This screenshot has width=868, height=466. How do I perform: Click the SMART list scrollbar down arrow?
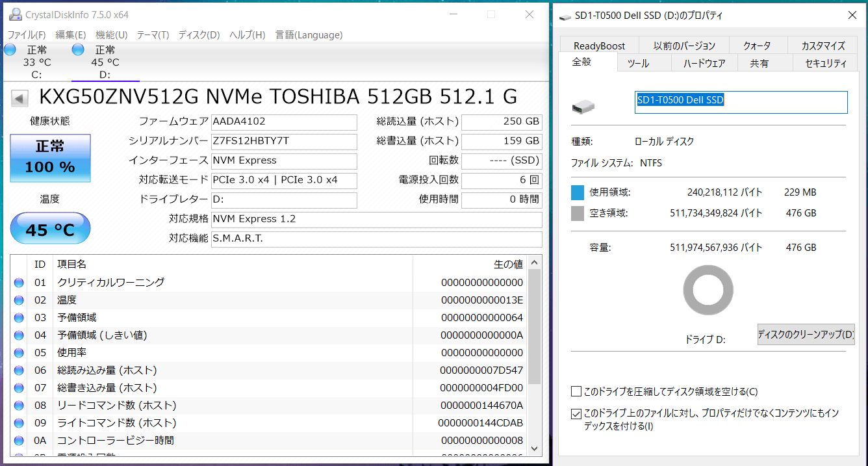point(535,448)
